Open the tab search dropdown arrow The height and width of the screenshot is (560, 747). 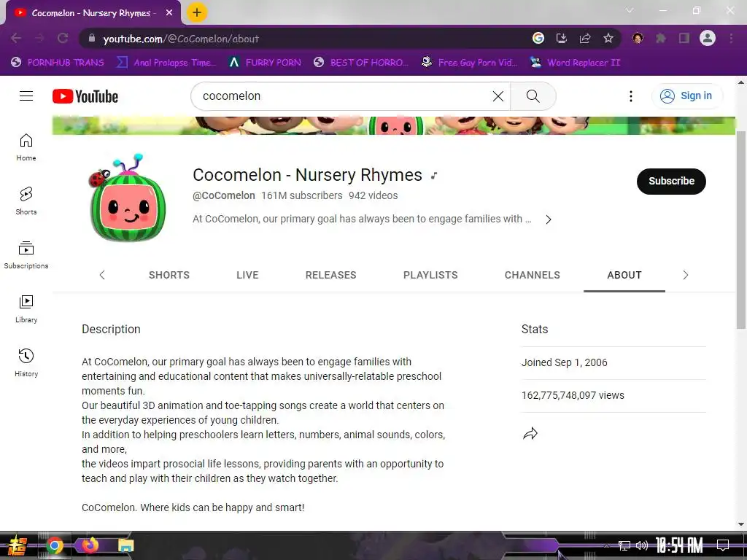click(x=630, y=10)
